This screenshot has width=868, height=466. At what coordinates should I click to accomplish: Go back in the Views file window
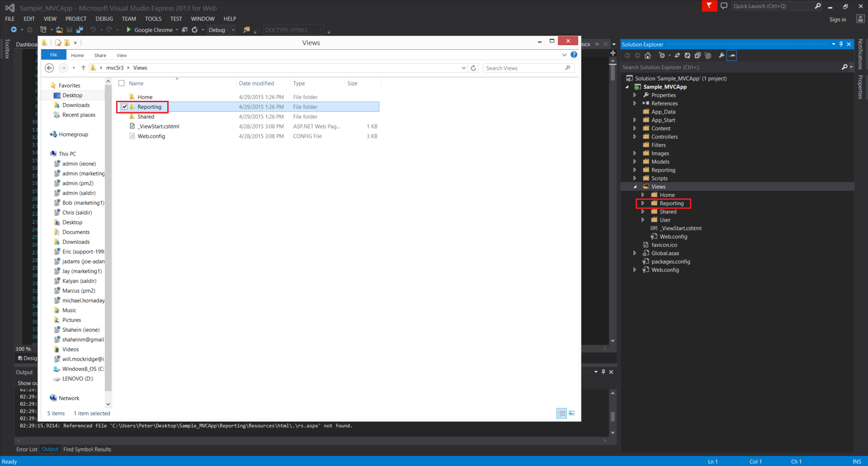49,68
